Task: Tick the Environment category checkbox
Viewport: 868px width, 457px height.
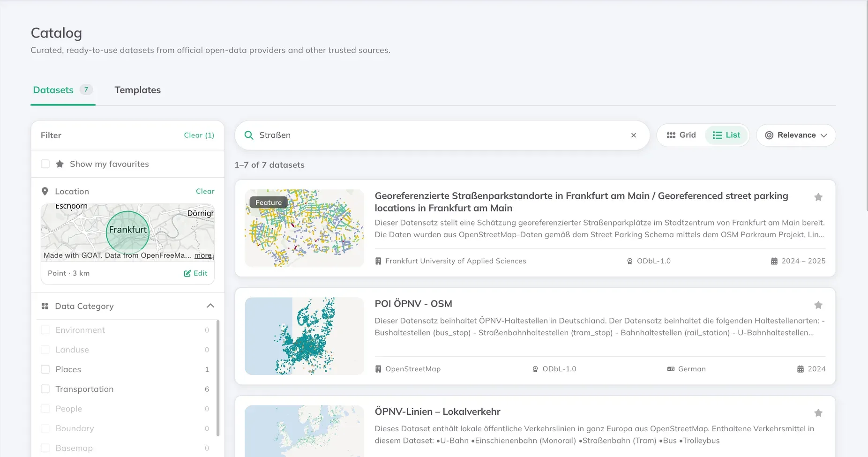Action: click(x=45, y=330)
